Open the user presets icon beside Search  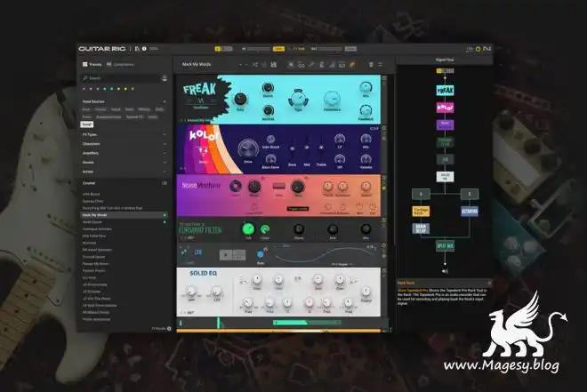pyautogui.click(x=164, y=78)
